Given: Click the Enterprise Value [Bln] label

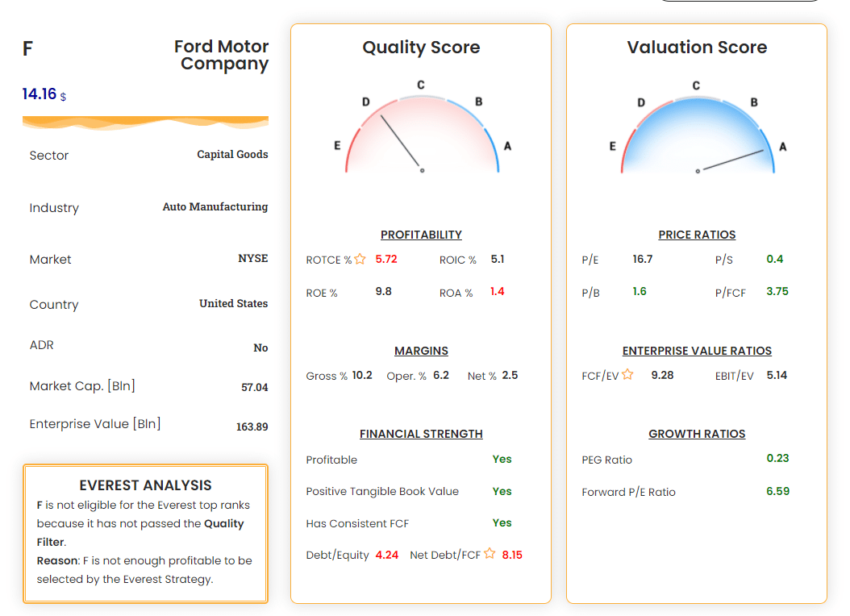Looking at the screenshot, I should click(x=95, y=423).
